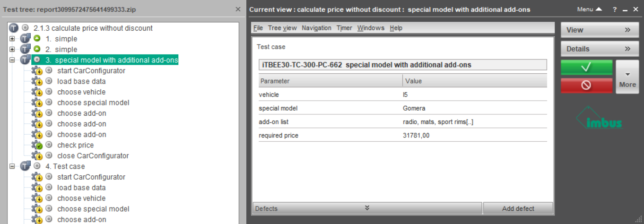Click the gear icon beside start CarConfigurator under test 4

(37, 177)
